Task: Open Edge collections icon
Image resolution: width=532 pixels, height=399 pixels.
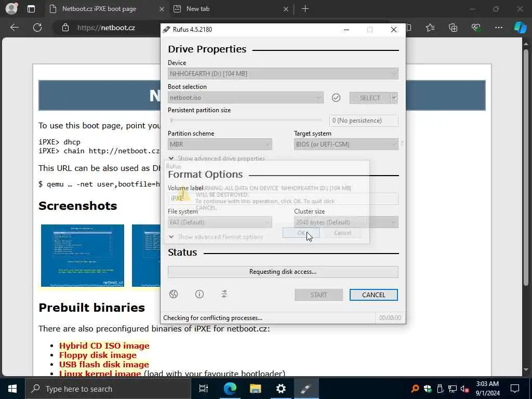Action: pyautogui.click(x=453, y=28)
